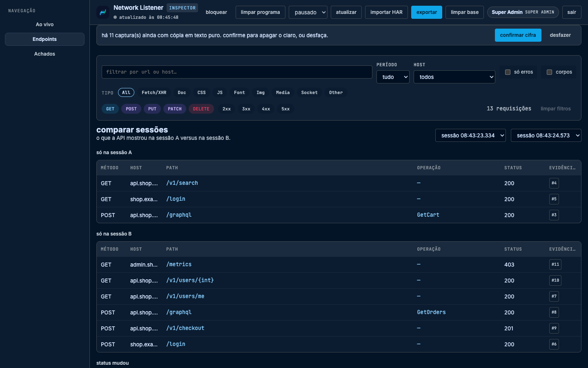Image resolution: width=588 pixels, height=368 pixels.
Task: Go to Ao vivo in the navigation
Action: pyautogui.click(x=45, y=25)
